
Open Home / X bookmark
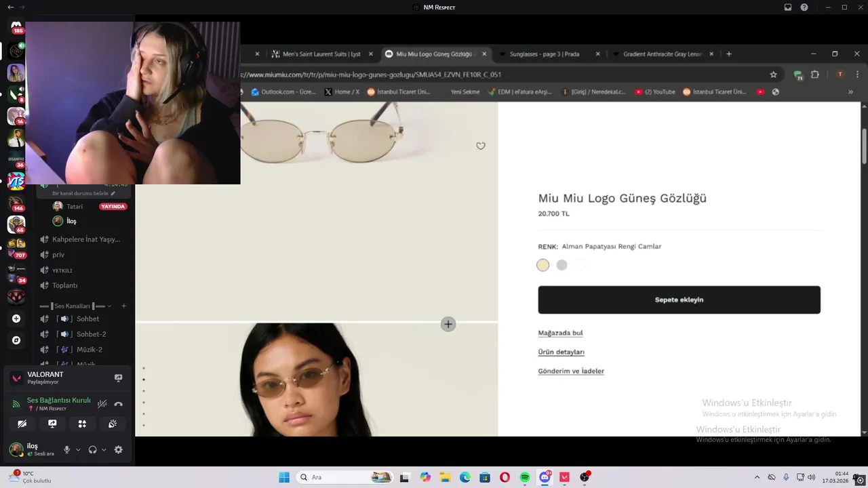pos(342,91)
